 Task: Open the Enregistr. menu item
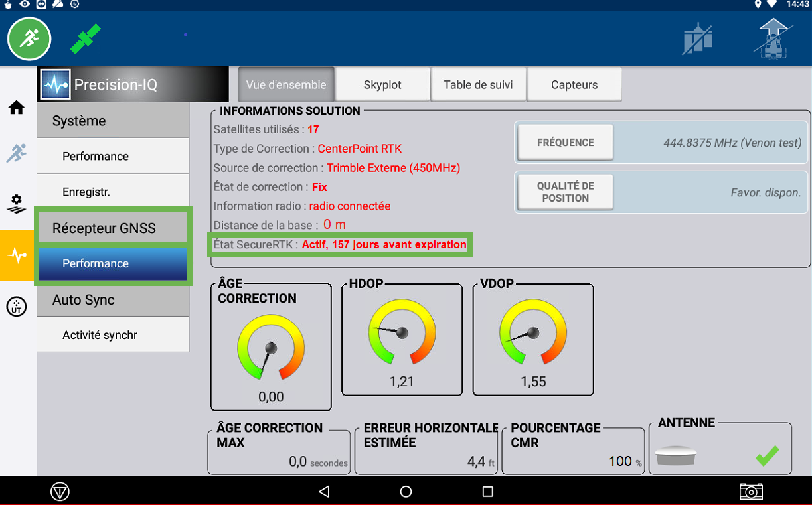pyautogui.click(x=113, y=192)
